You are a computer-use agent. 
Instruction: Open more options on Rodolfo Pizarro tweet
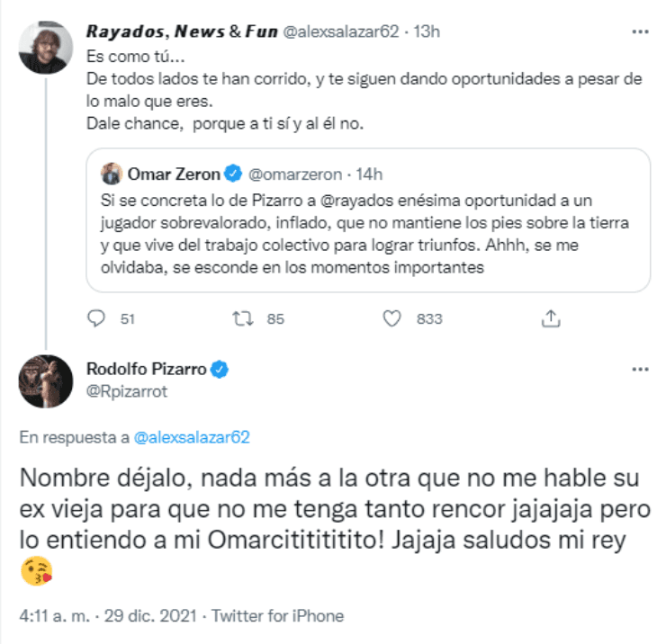(640, 369)
